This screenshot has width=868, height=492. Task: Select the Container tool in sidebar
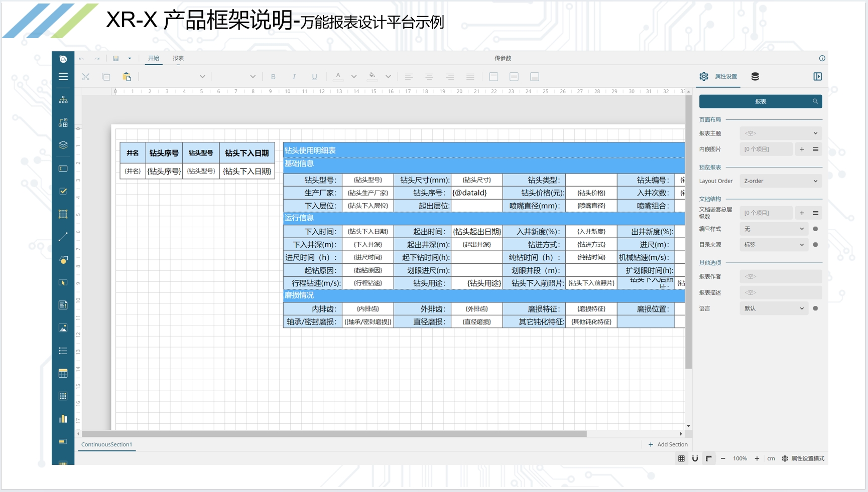[63, 214]
